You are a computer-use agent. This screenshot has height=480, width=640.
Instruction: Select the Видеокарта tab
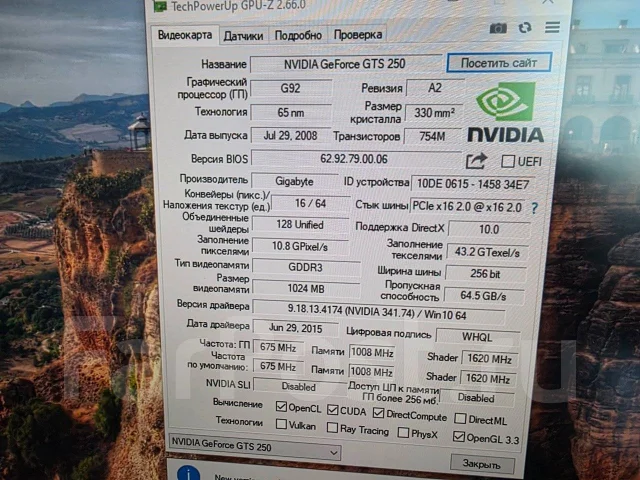click(184, 35)
